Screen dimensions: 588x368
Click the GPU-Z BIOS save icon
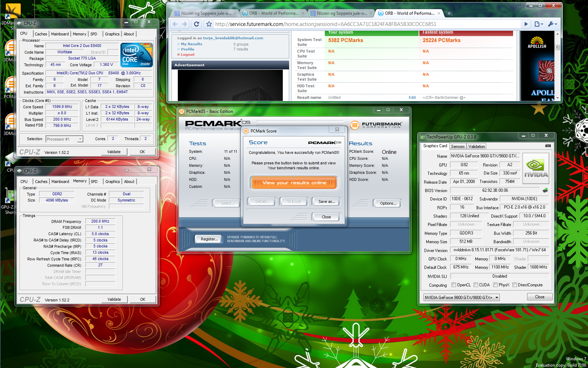(x=545, y=190)
